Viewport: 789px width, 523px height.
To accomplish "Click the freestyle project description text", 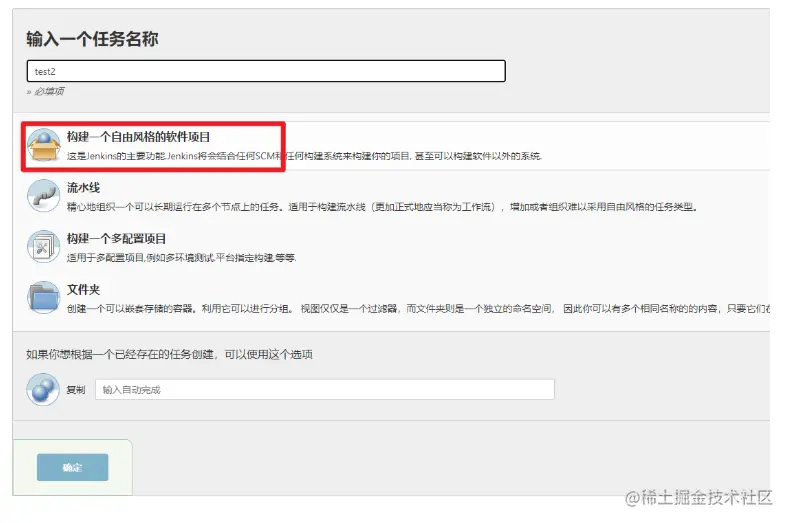I will (x=304, y=156).
